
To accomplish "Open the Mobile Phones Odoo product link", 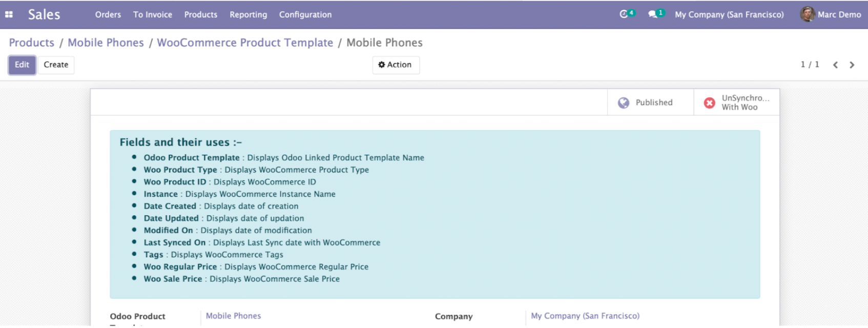I will [x=233, y=316].
